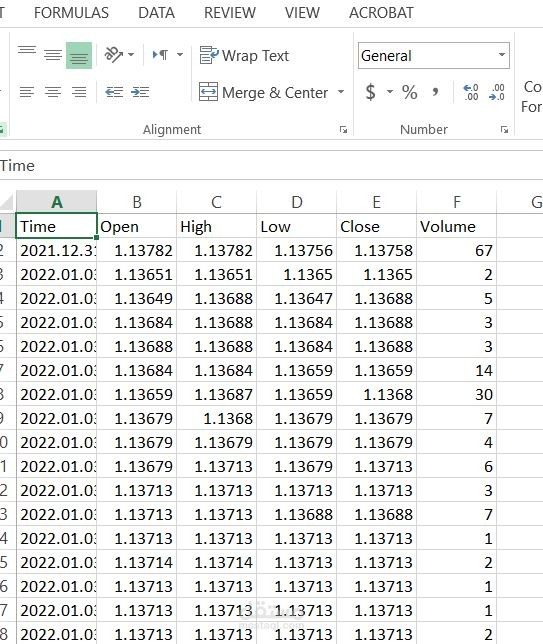Select Volume cell showing 30

pyautogui.click(x=456, y=394)
